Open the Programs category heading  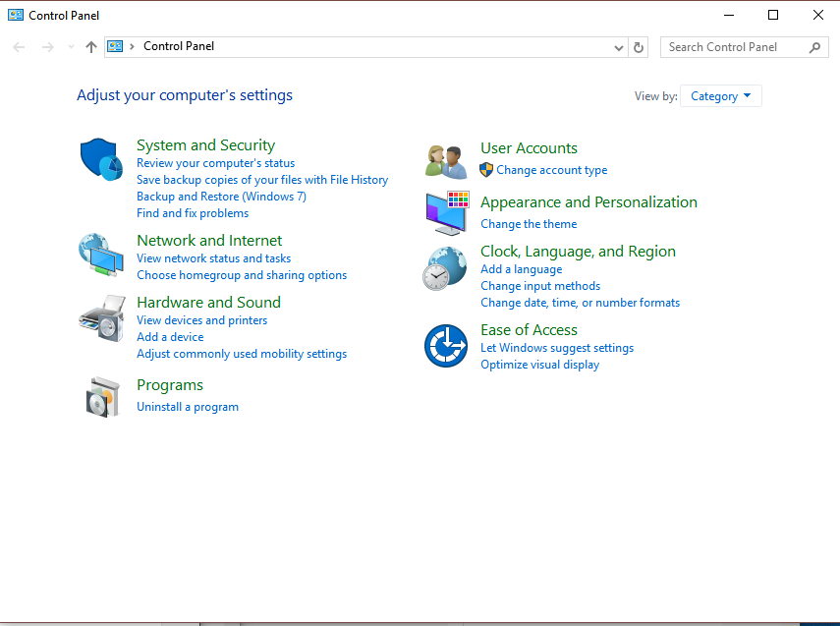point(170,385)
